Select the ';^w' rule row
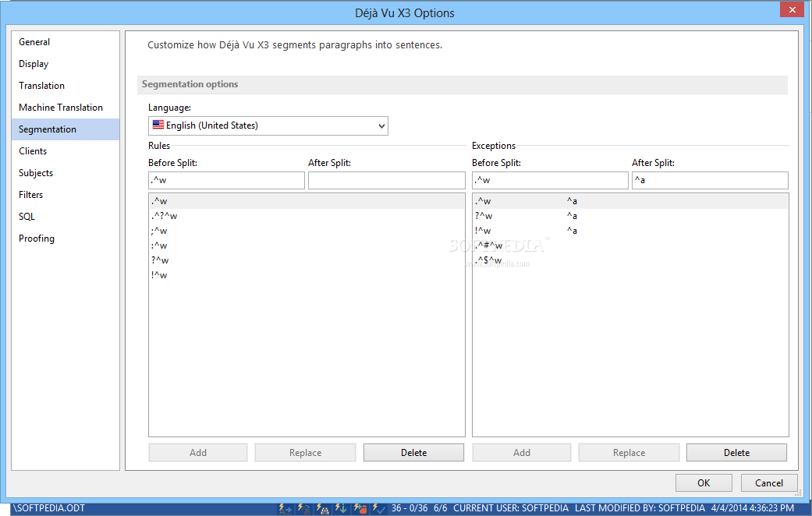This screenshot has width=812, height=516. (x=307, y=231)
